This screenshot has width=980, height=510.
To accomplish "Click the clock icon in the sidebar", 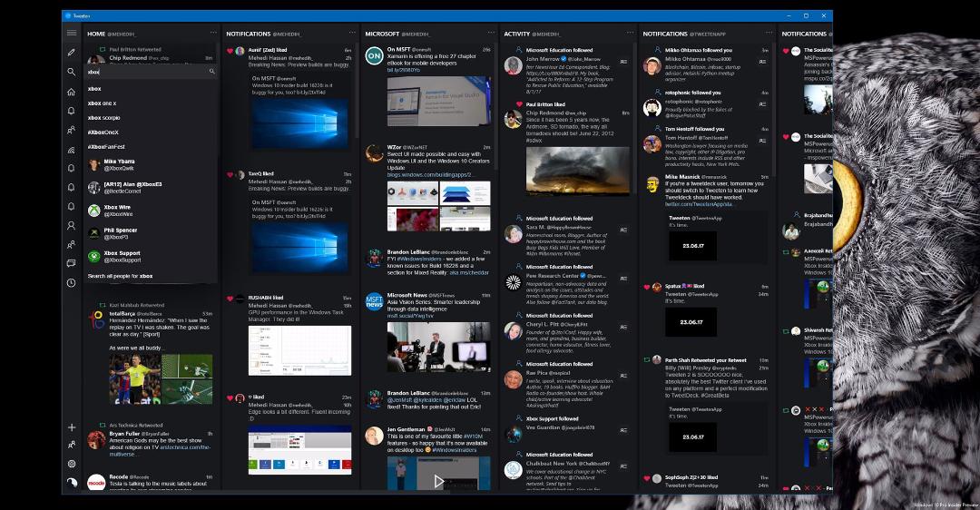I will tap(72, 283).
